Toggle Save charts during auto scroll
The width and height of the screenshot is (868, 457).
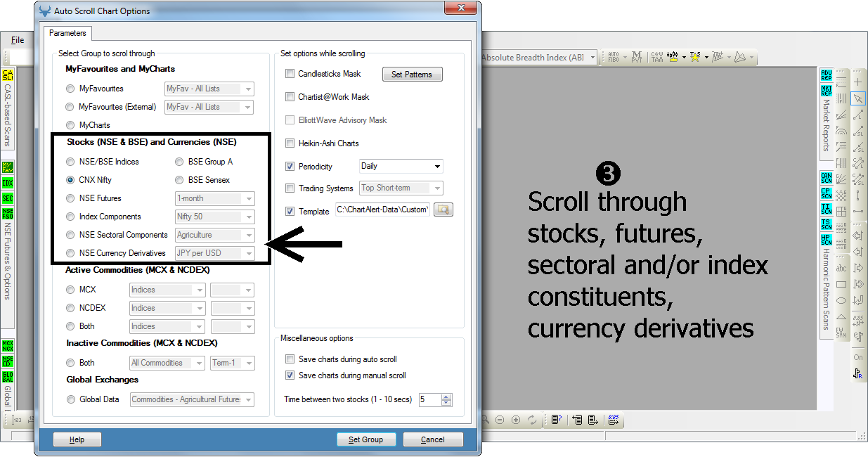pyautogui.click(x=290, y=359)
